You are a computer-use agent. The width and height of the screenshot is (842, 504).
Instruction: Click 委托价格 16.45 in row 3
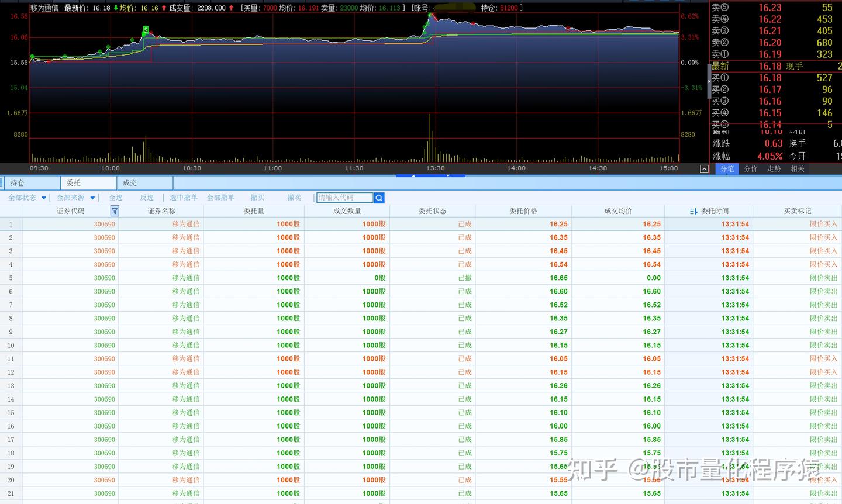pyautogui.click(x=558, y=251)
